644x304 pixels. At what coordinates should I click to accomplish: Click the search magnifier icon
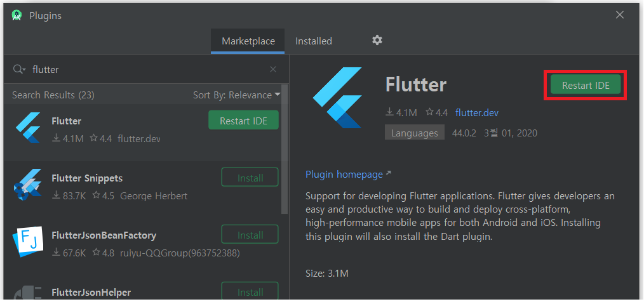(x=19, y=69)
